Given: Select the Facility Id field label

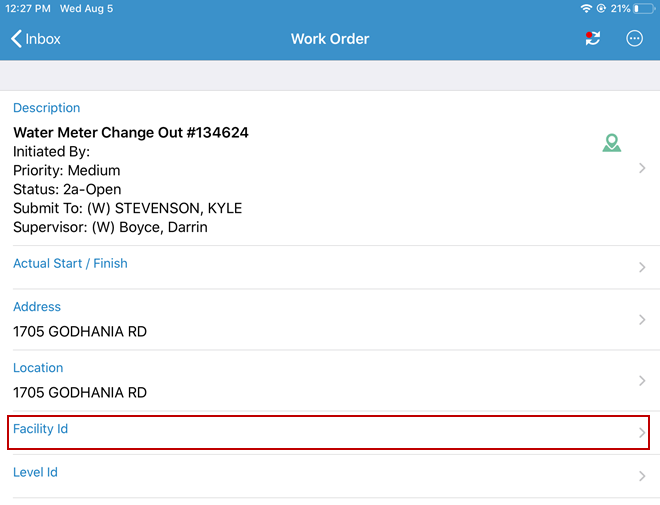Looking at the screenshot, I should click(41, 429).
